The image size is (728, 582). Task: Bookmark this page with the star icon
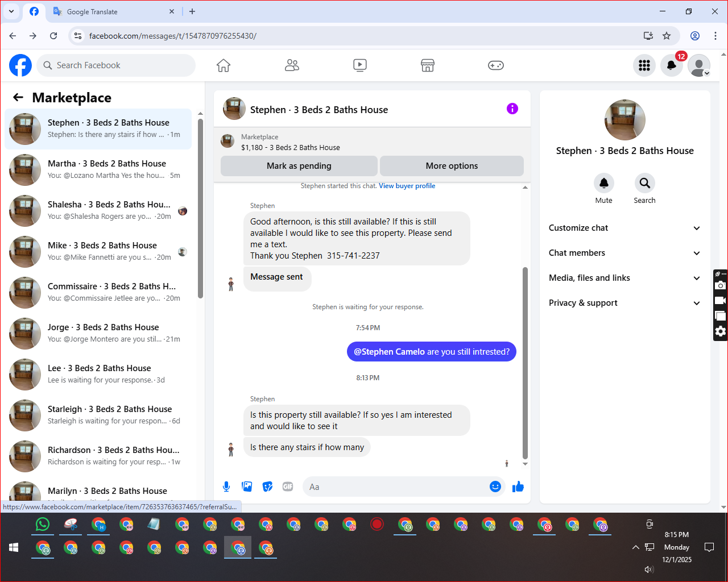[667, 36]
